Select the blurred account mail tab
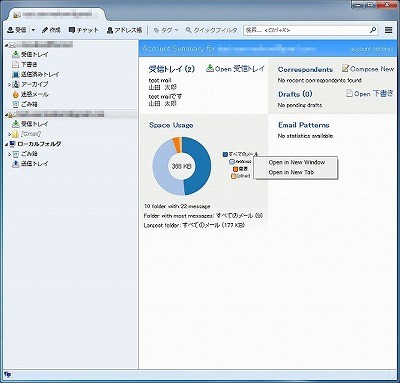The image size is (400, 383). 57,15
